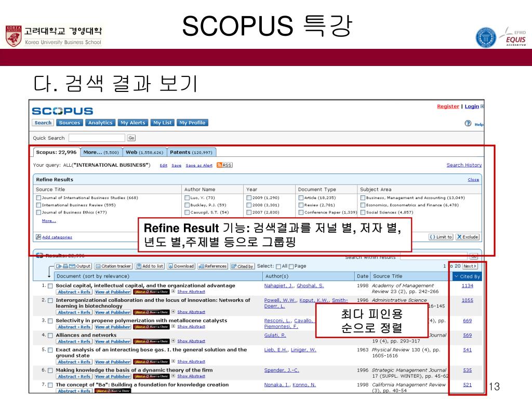Viewport: 532px width, 399px height.
Task: Open View at Publisher for Social capital article
Action: click(x=113, y=292)
